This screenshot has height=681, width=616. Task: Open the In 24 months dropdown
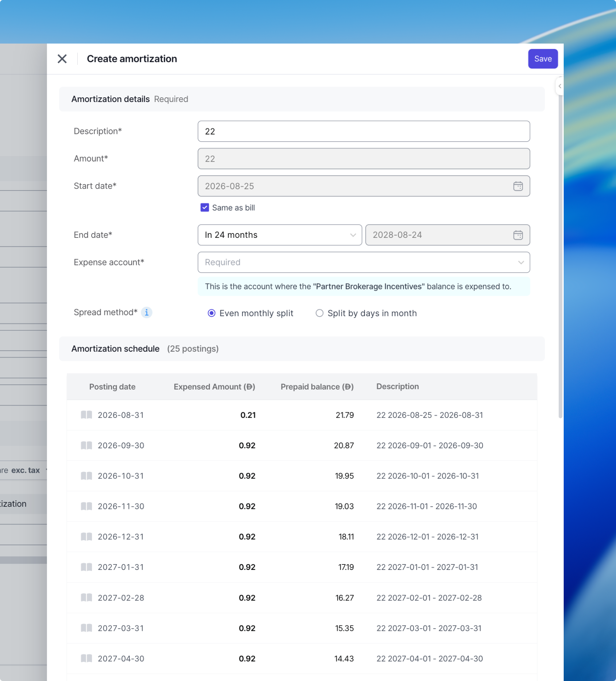click(x=280, y=235)
